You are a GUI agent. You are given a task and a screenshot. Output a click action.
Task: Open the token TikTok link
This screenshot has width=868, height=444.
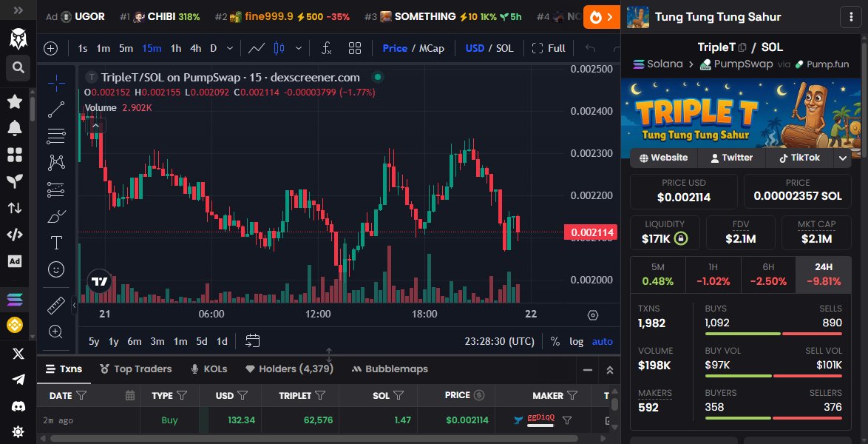pyautogui.click(x=799, y=158)
